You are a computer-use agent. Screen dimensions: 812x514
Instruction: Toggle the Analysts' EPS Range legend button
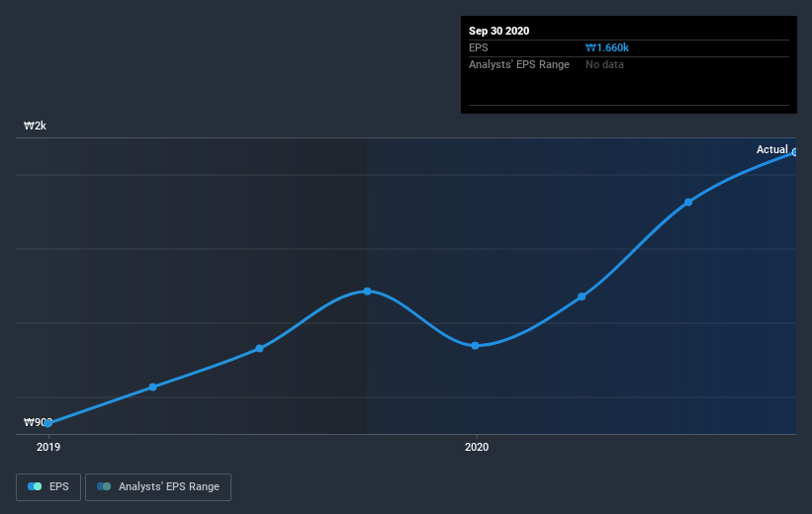[x=158, y=486]
